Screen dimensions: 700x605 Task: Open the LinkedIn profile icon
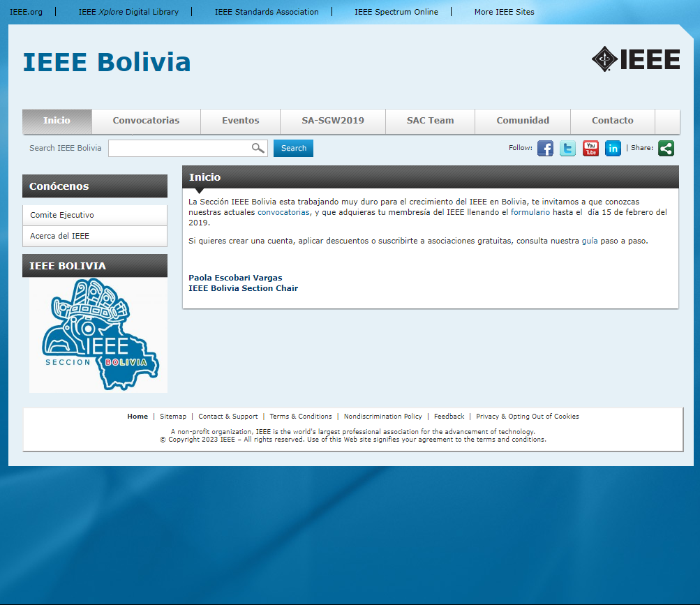click(x=613, y=148)
